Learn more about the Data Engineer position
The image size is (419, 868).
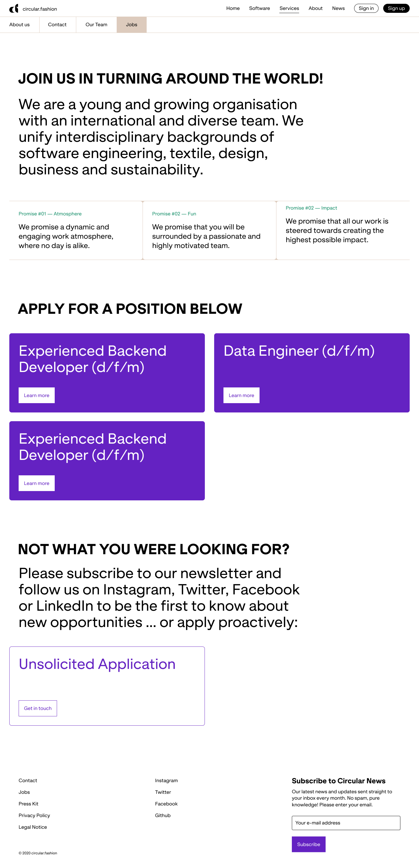241,395
